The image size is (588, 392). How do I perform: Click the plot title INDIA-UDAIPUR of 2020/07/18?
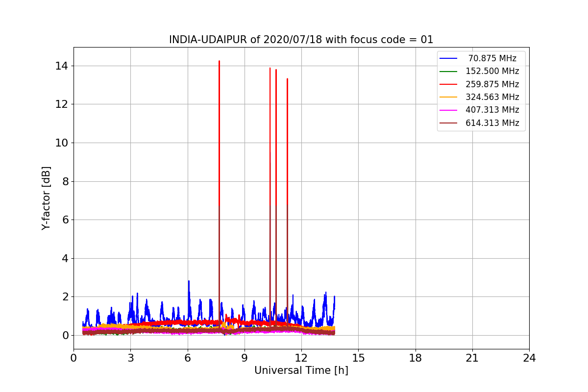(x=301, y=40)
